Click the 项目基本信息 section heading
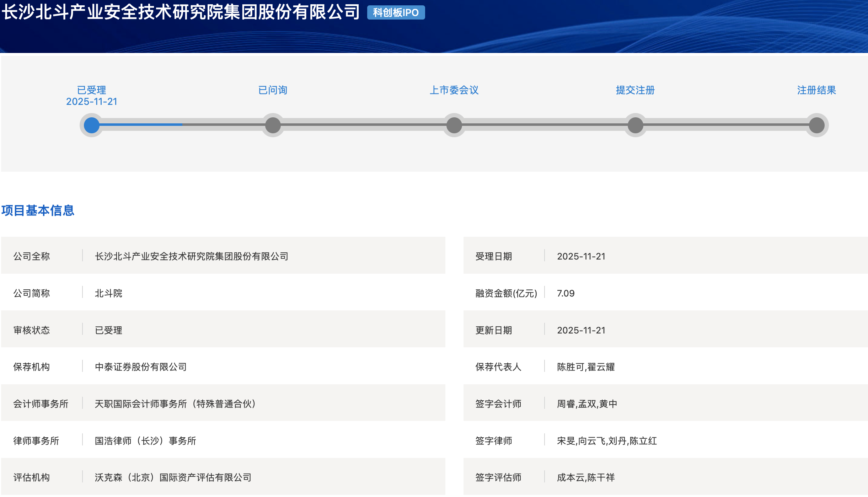The height and width of the screenshot is (497, 868). coord(38,210)
